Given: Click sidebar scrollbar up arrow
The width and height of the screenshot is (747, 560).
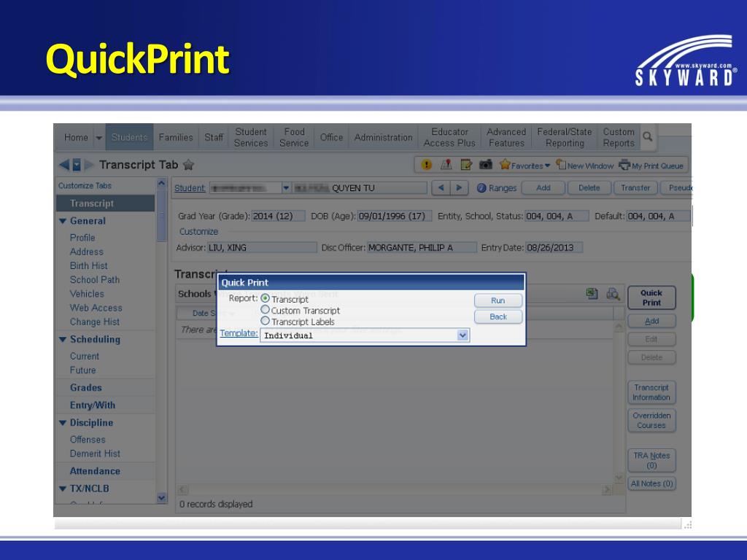Looking at the screenshot, I should 161,183.
